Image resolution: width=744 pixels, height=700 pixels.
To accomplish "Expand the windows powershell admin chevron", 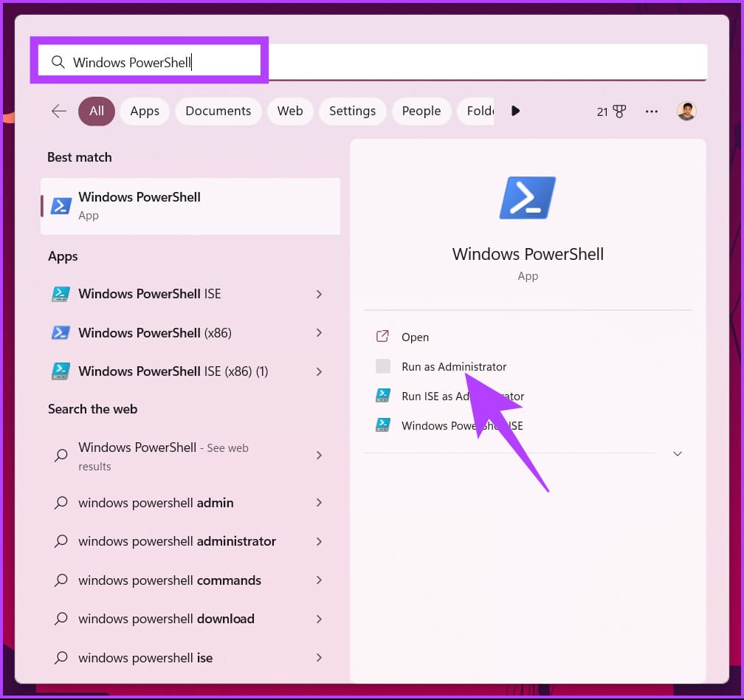I will 319,503.
